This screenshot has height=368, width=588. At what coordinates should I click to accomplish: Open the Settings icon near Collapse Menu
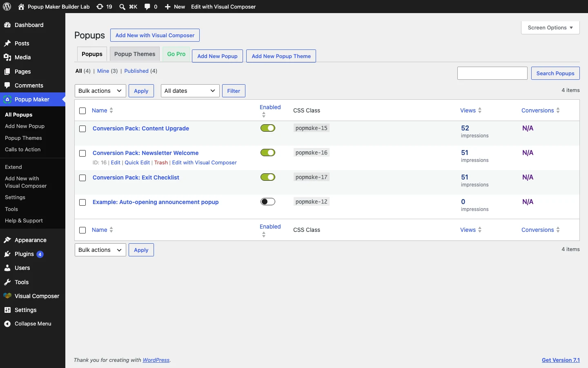pyautogui.click(x=7, y=310)
